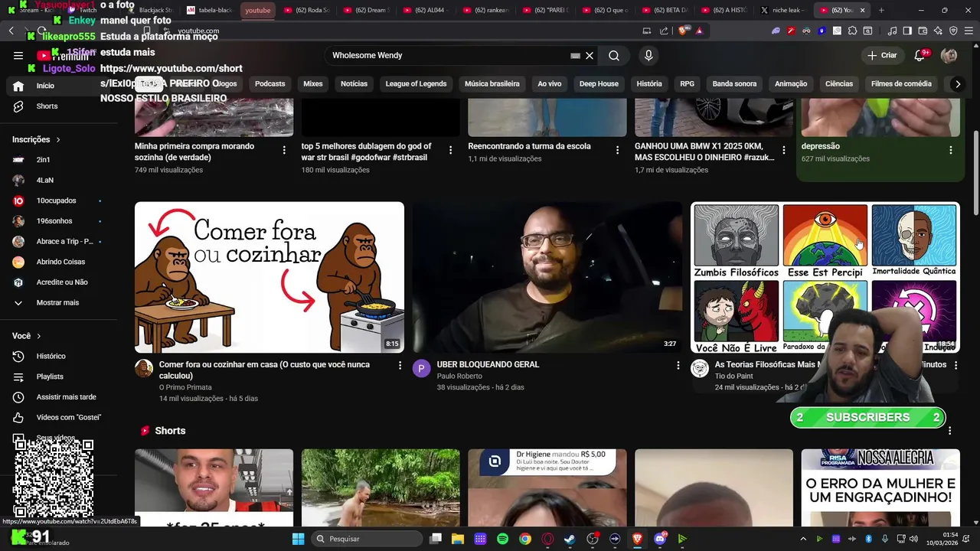
Task: Open File Explorer from the taskbar
Action: (457, 539)
